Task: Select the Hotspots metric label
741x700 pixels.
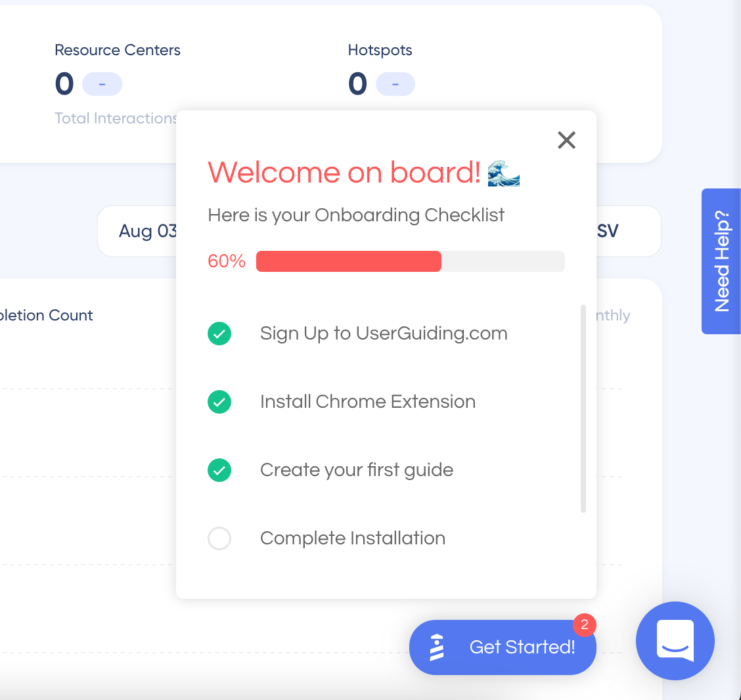Action: point(380,50)
